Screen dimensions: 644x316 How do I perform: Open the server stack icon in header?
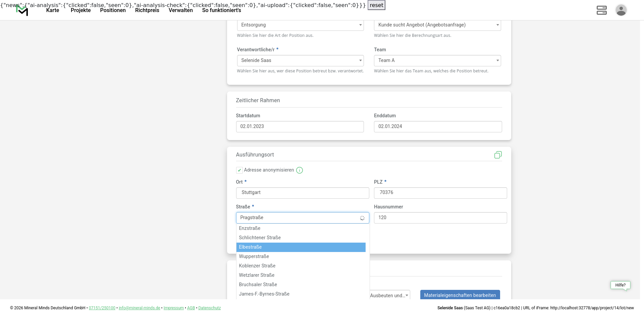click(x=601, y=10)
